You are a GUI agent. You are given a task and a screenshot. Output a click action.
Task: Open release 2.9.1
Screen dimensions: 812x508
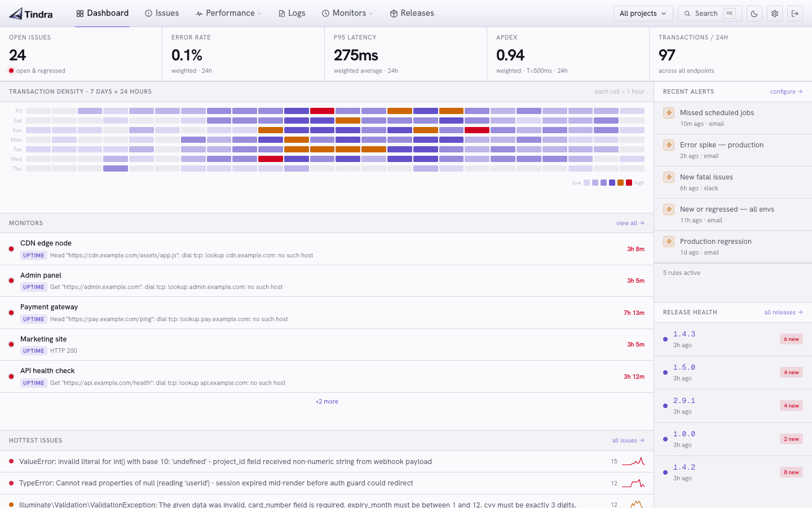[733, 406]
